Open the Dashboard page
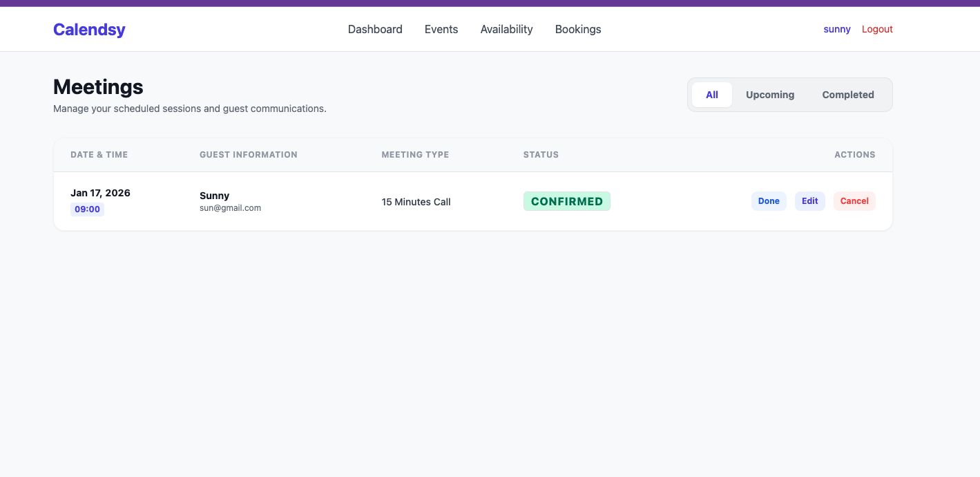This screenshot has height=477, width=980. coord(375,30)
